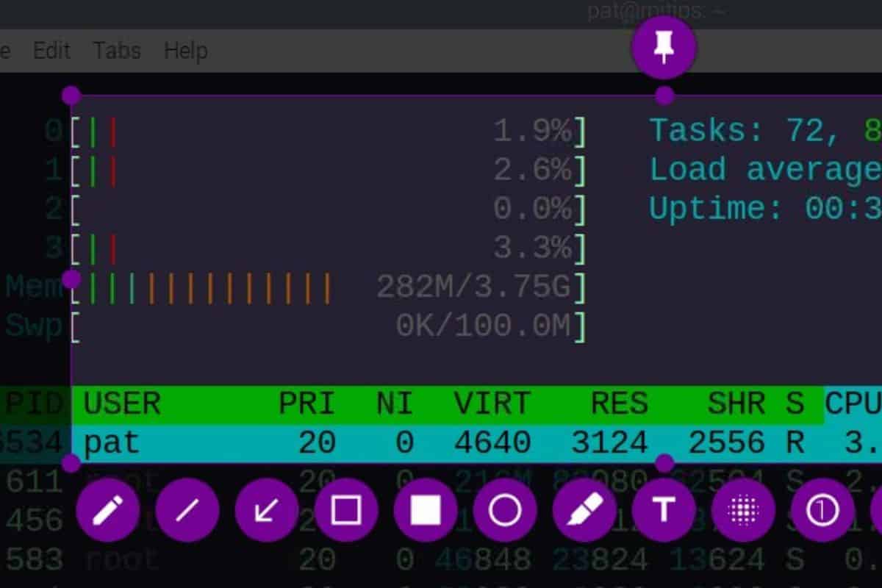Viewport: 882px width, 588px height.
Task: Pin the screenshot selection to screen
Action: coord(663,46)
